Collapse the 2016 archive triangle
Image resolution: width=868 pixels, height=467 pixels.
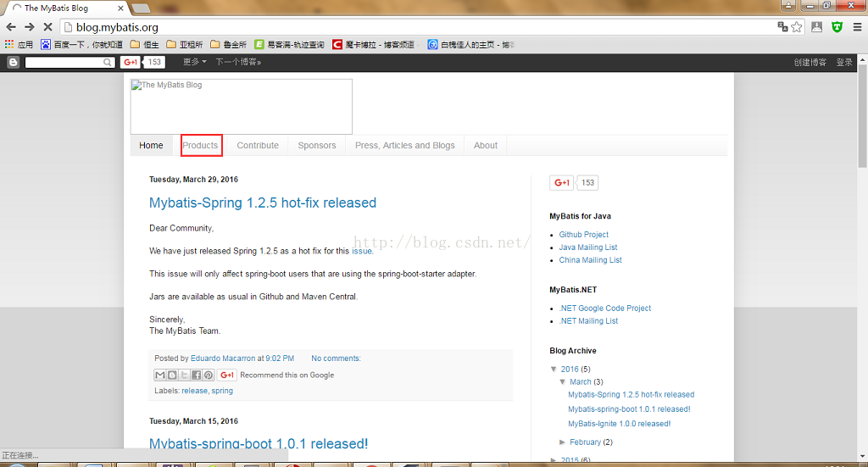[x=554, y=369]
